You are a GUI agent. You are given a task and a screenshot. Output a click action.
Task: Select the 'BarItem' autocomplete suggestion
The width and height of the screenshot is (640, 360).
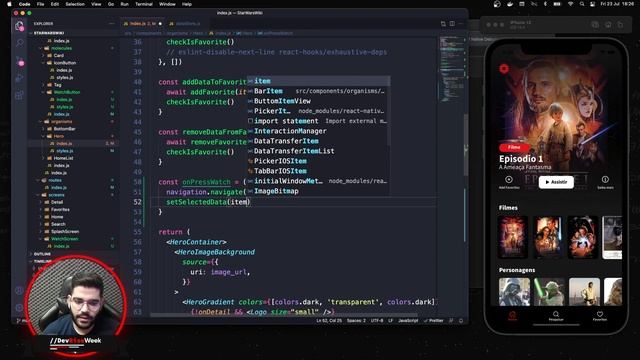click(x=318, y=91)
